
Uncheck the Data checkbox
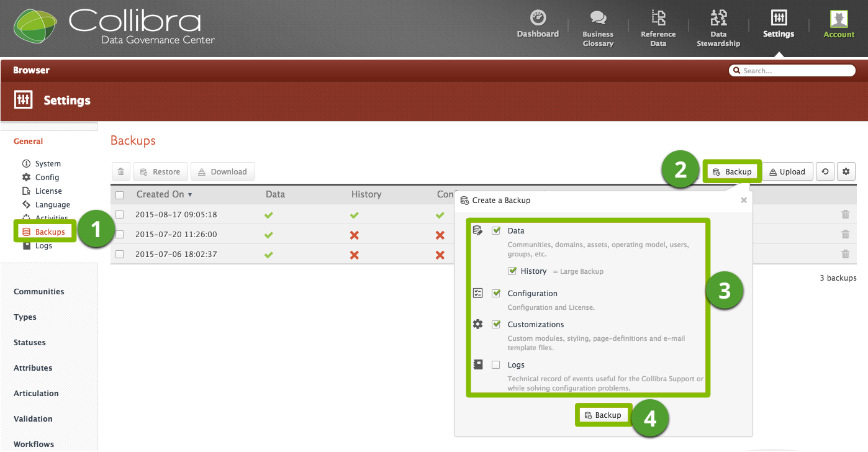tap(496, 230)
